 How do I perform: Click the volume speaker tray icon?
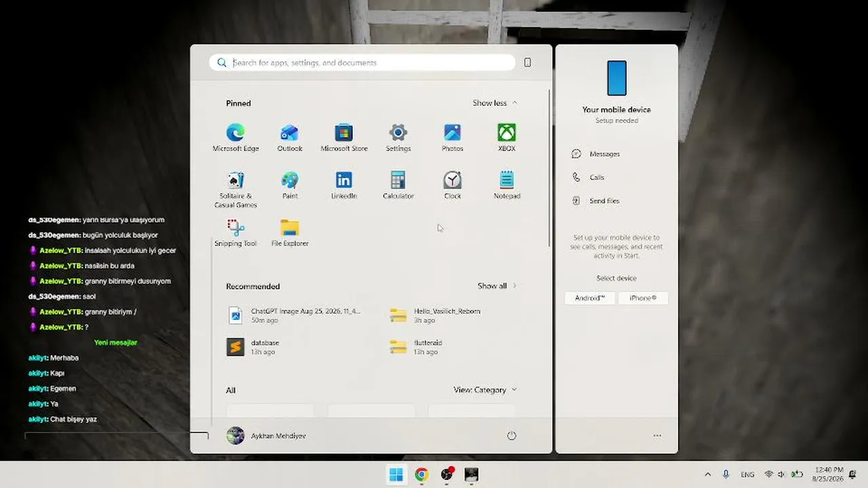click(781, 474)
